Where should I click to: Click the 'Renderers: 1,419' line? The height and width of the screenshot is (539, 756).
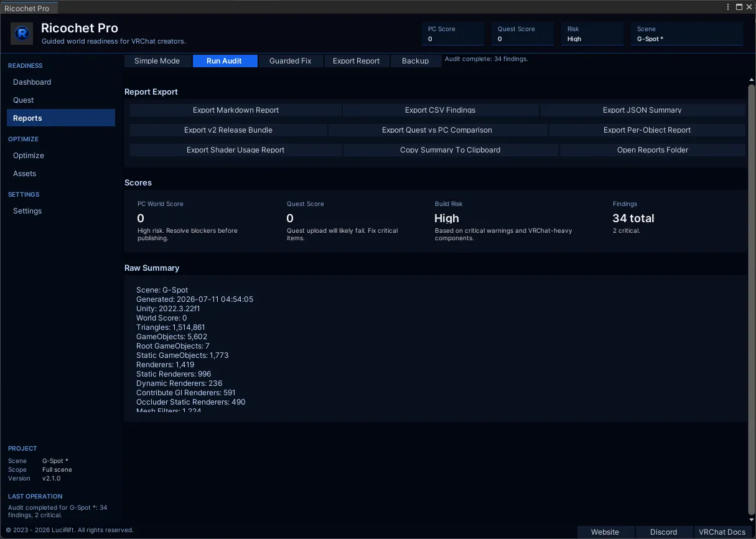tap(166, 365)
